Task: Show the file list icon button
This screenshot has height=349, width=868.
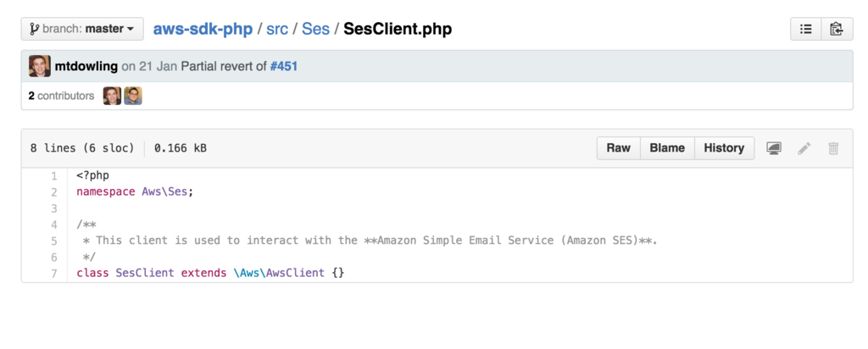Action: point(805,29)
